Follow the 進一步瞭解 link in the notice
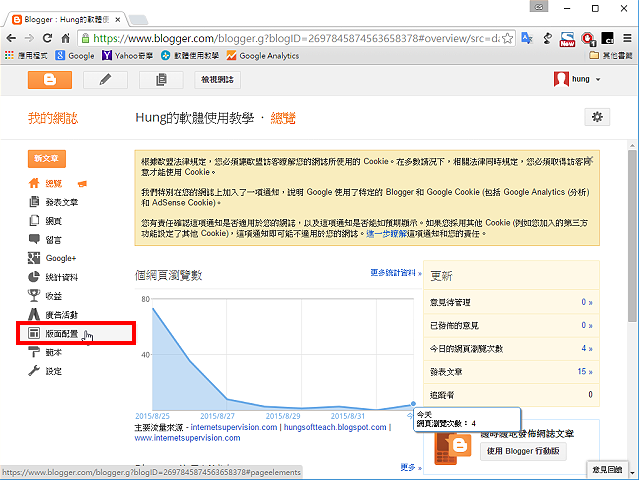The width and height of the screenshot is (640, 481). (x=387, y=234)
